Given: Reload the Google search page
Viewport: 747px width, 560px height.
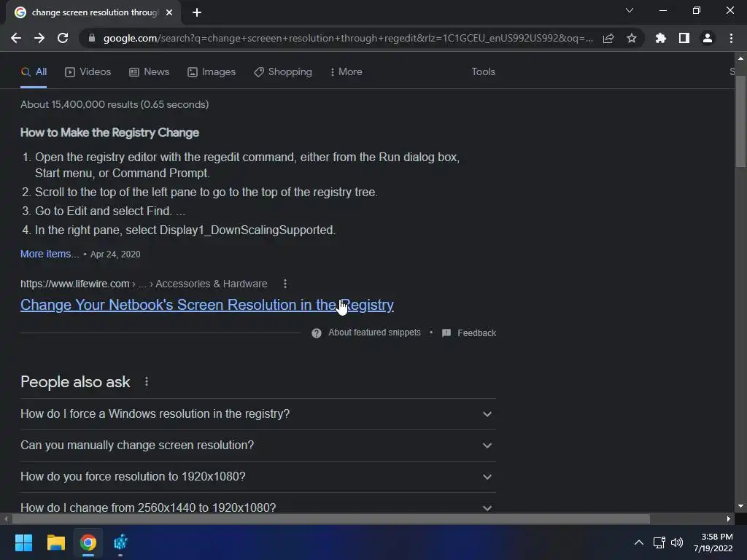Looking at the screenshot, I should point(63,38).
